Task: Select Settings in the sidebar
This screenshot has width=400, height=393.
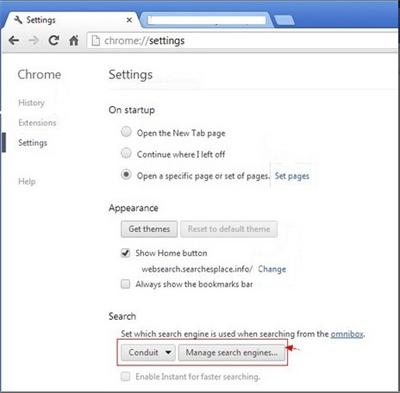Action: tap(33, 143)
